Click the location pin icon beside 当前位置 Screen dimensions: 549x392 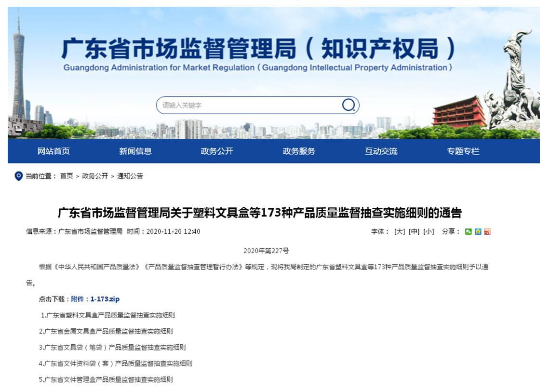pos(18,176)
